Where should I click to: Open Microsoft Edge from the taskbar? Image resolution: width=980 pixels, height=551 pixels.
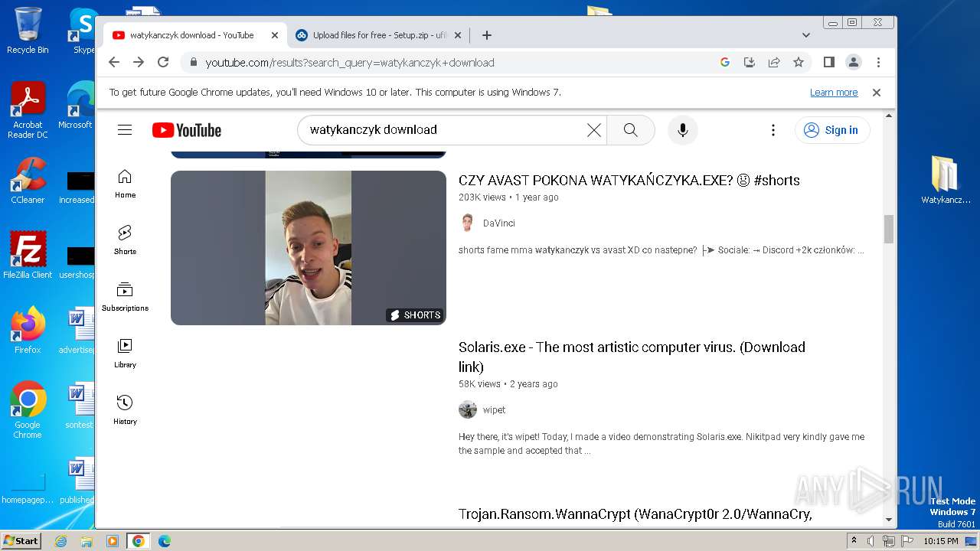(165, 541)
